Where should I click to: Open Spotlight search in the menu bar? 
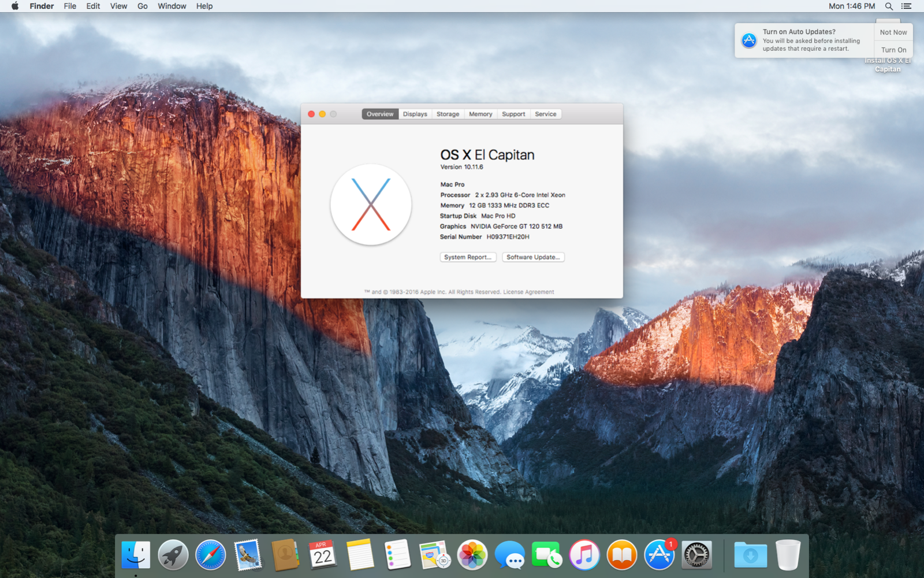[x=888, y=6]
